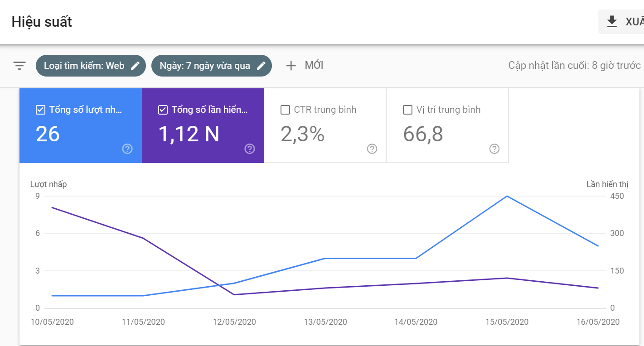Select the total clicks card showing 26
644x346 pixels.
(x=81, y=125)
